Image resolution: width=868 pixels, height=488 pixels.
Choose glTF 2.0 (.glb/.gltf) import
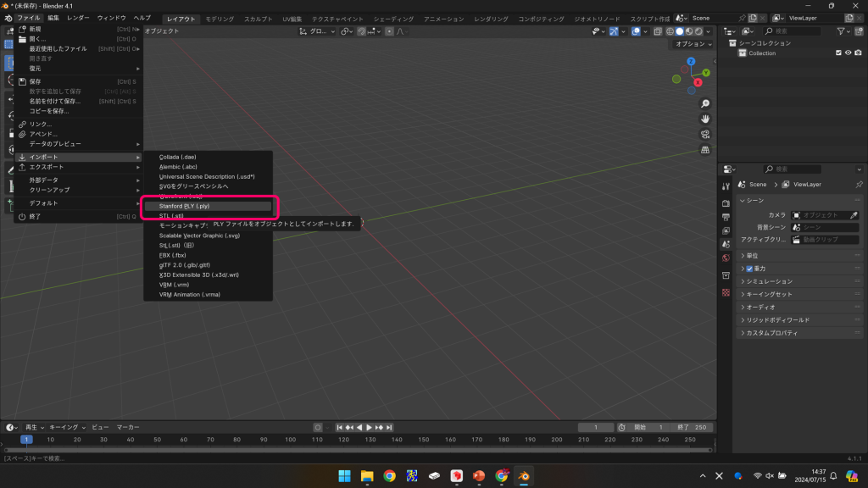(x=208, y=265)
